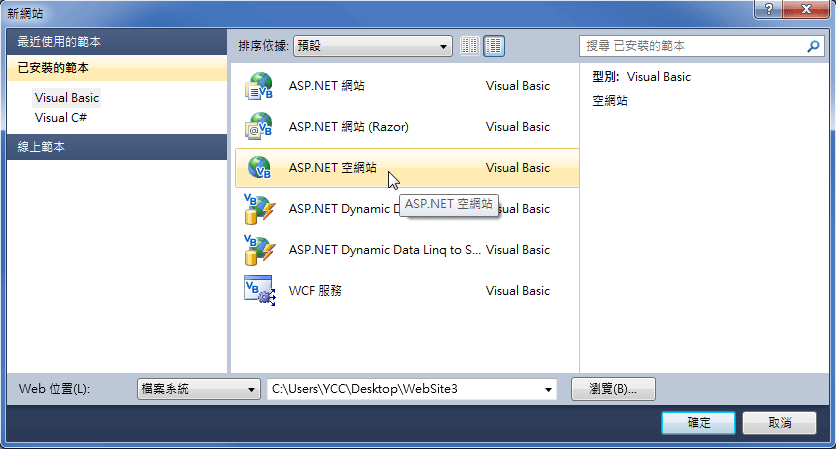Expand 最近使用的範本 section
This screenshot has height=449, width=836.
point(117,42)
